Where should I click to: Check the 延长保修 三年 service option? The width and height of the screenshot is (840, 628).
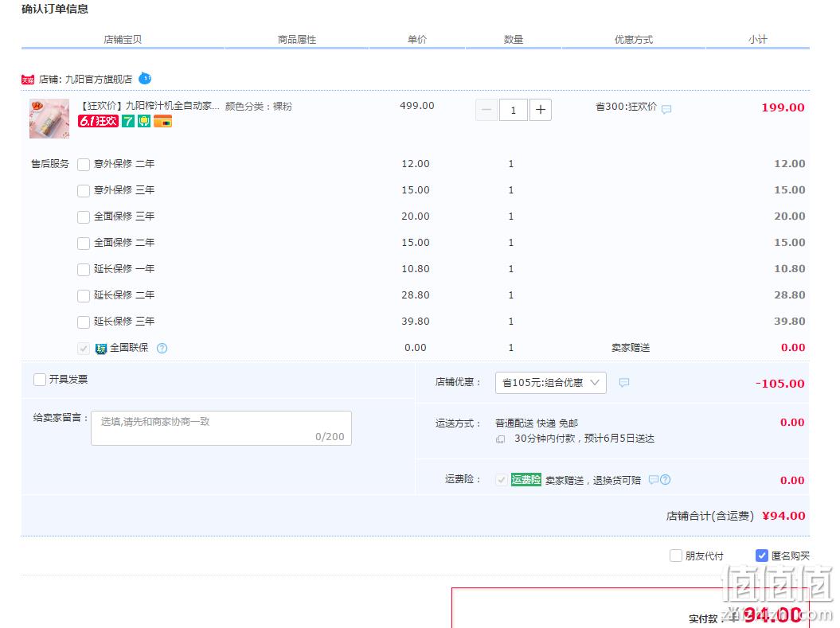[x=84, y=322]
